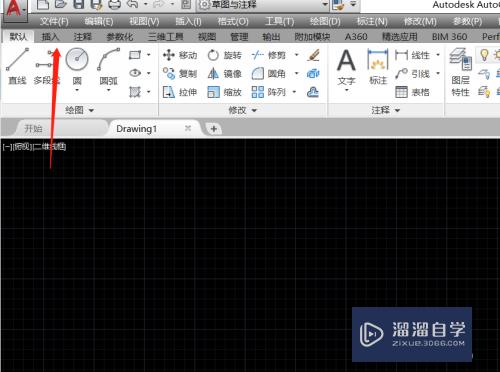Open the 格式(O) menu
This screenshot has height=372, width=500.
tap(233, 22)
